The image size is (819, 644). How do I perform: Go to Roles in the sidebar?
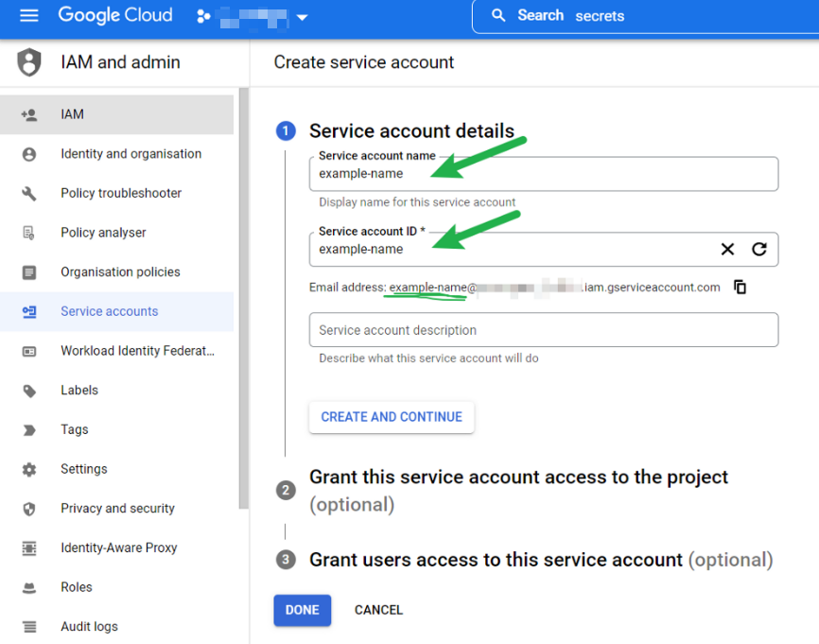pos(77,587)
